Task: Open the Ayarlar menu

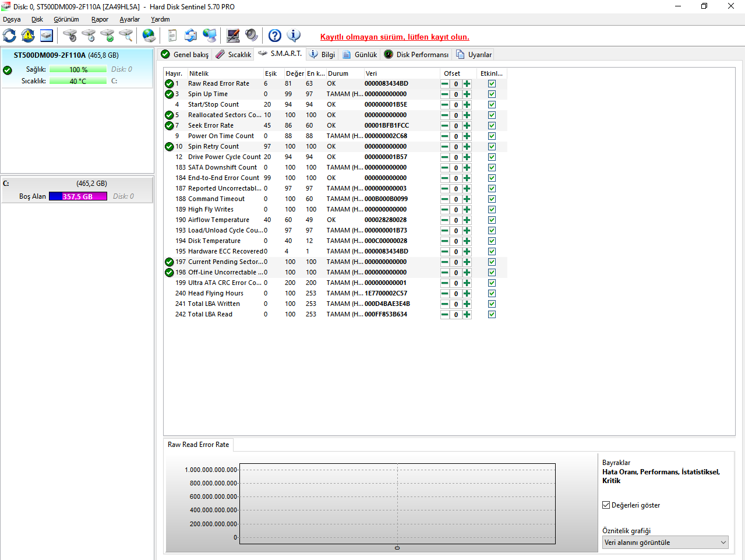Action: [x=129, y=19]
